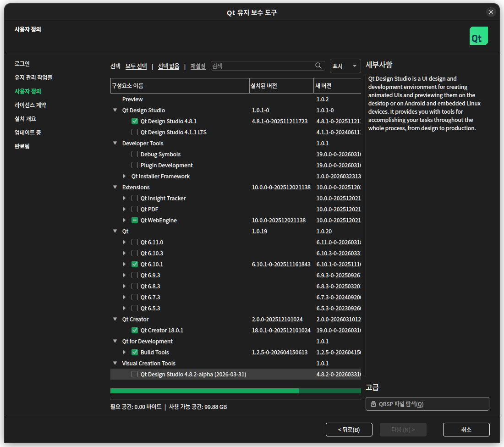Expand Qt 6.11.0 subcomponents
Screen dimensions: 504x447
pyautogui.click(x=124, y=242)
